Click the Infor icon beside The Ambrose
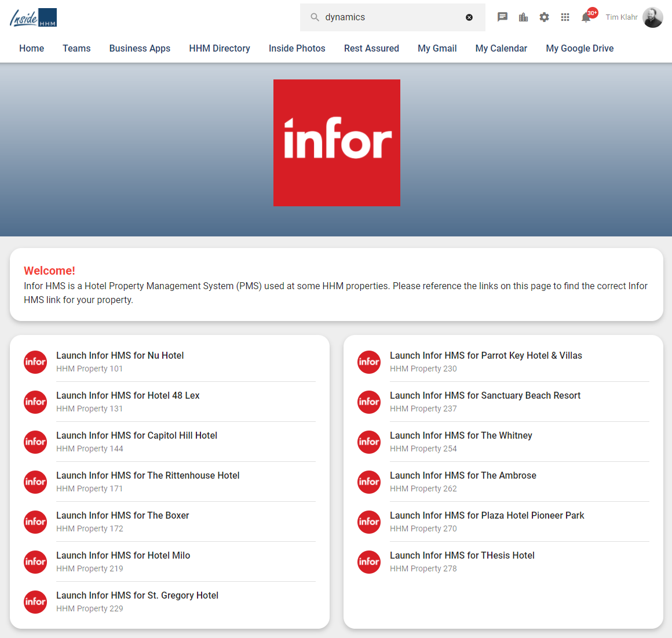Viewport: 672px width, 638px height. point(369,482)
